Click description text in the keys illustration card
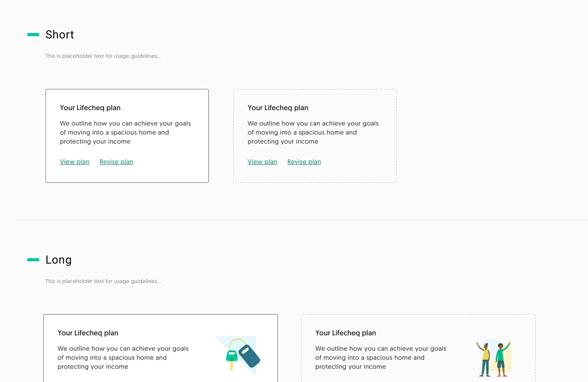 click(123, 358)
